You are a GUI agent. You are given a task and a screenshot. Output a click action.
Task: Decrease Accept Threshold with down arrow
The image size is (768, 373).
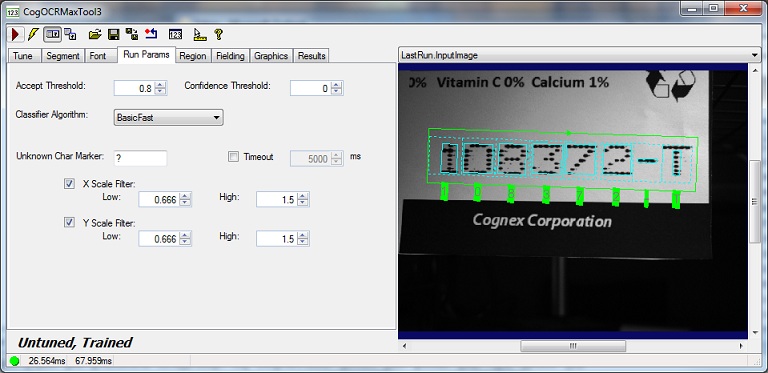[160, 92]
